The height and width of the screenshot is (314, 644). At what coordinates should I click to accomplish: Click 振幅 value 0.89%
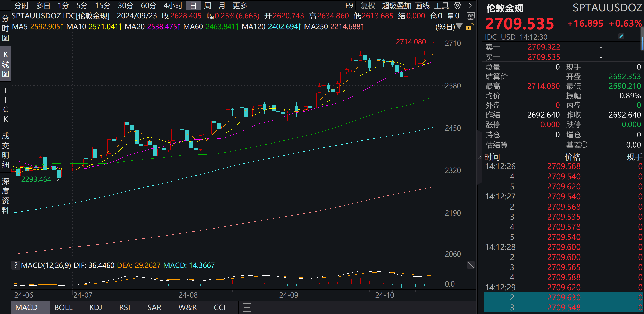pyautogui.click(x=630, y=96)
